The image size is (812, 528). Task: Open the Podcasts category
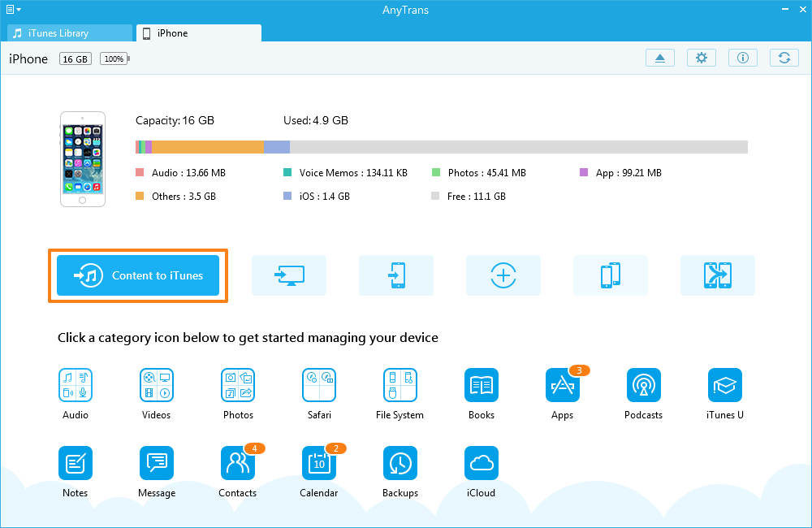tap(644, 385)
